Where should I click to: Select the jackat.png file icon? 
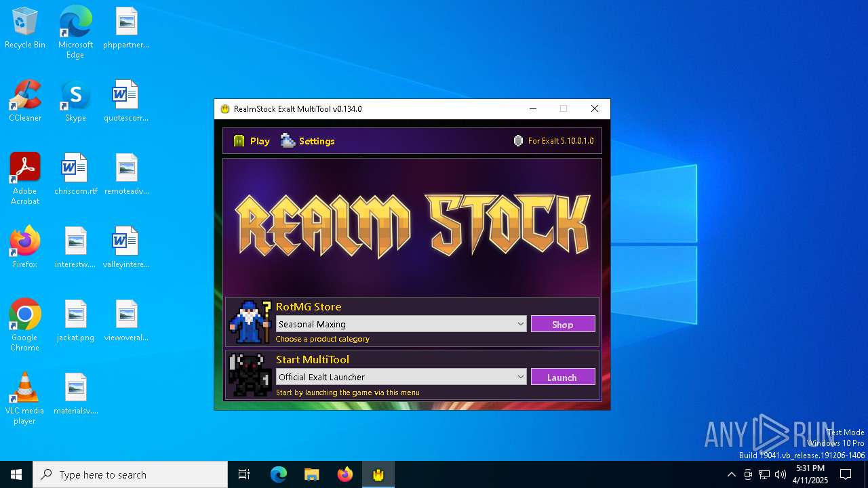(75, 321)
